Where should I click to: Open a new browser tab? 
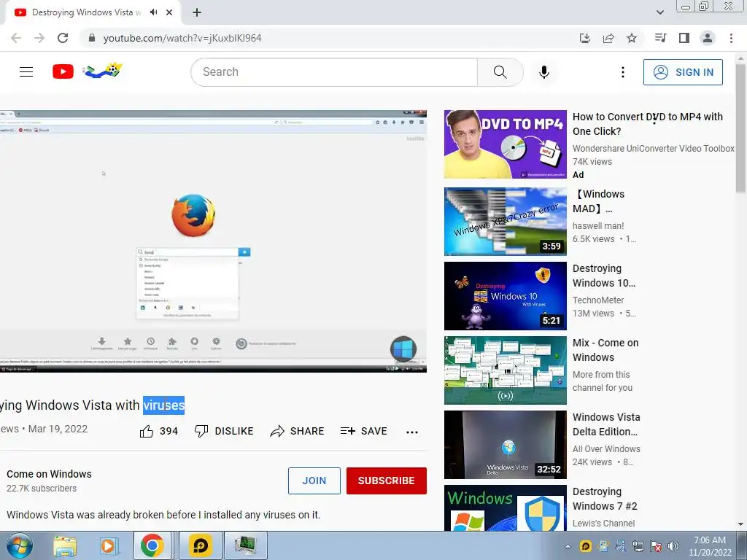[x=197, y=13]
